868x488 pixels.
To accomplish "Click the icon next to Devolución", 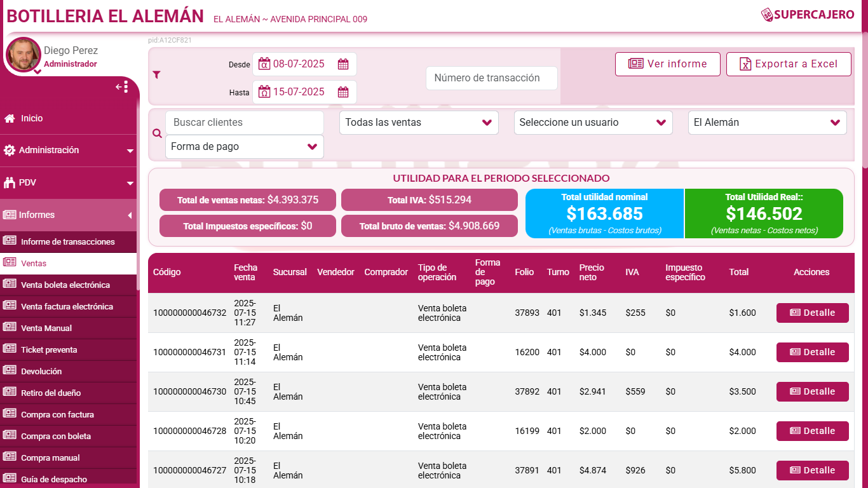I will (10, 370).
